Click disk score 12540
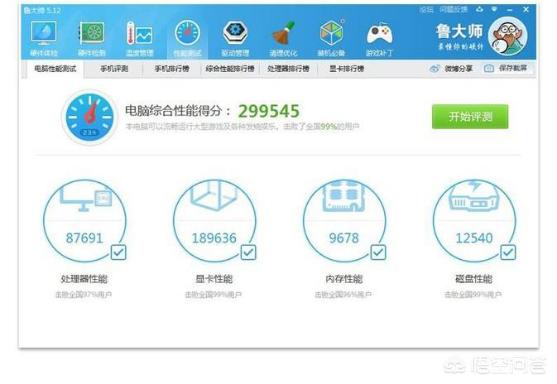557x384 pixels. tap(474, 238)
